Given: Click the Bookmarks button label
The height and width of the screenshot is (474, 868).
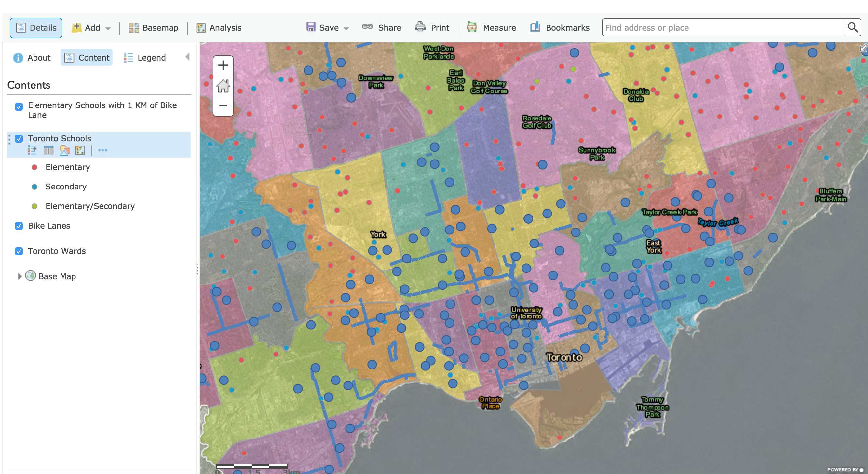Looking at the screenshot, I should pos(567,28).
